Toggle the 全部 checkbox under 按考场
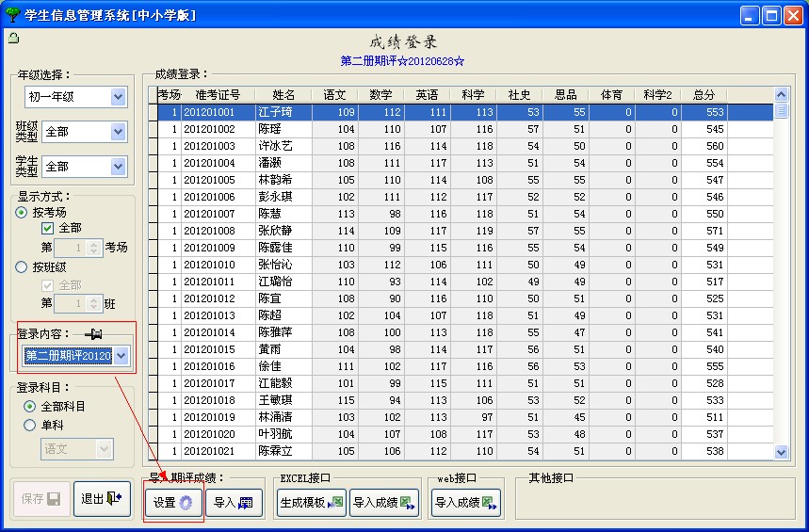 47,228
